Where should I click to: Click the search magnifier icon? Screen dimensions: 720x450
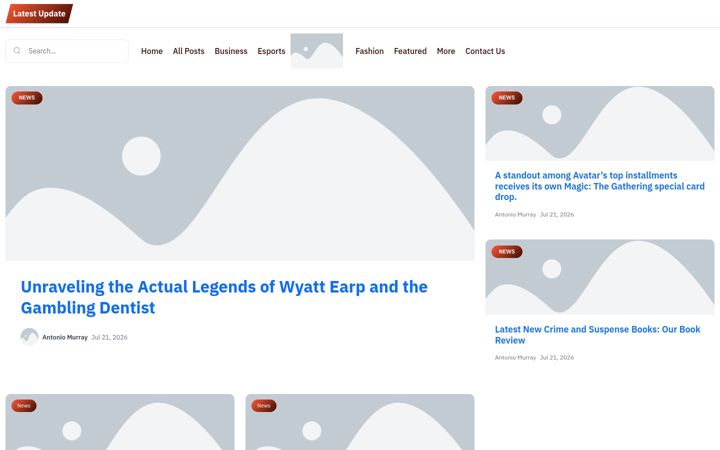point(17,51)
